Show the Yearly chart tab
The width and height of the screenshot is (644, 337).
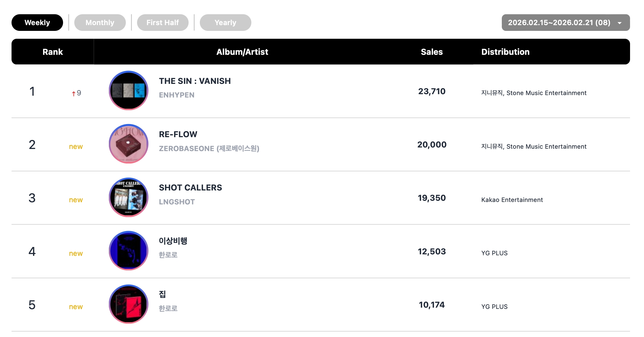click(x=225, y=23)
